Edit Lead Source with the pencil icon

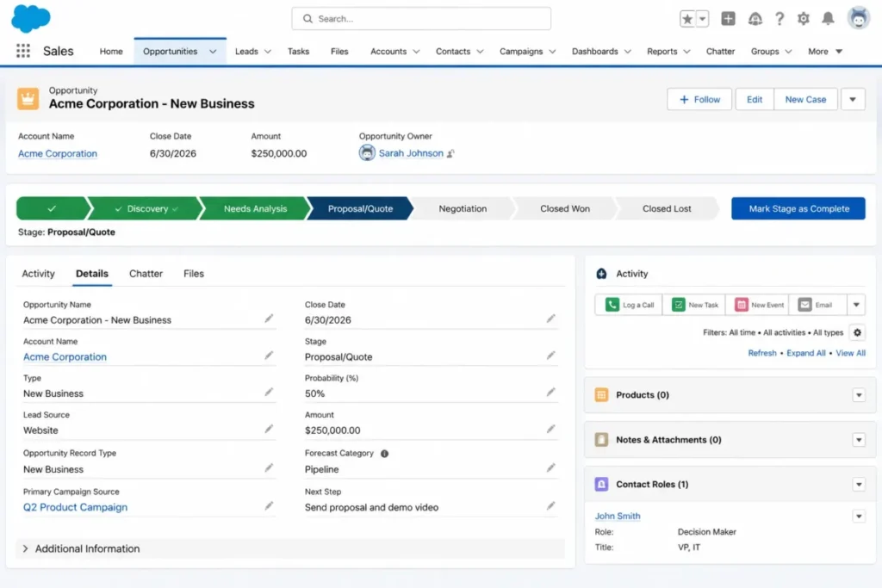[269, 429]
